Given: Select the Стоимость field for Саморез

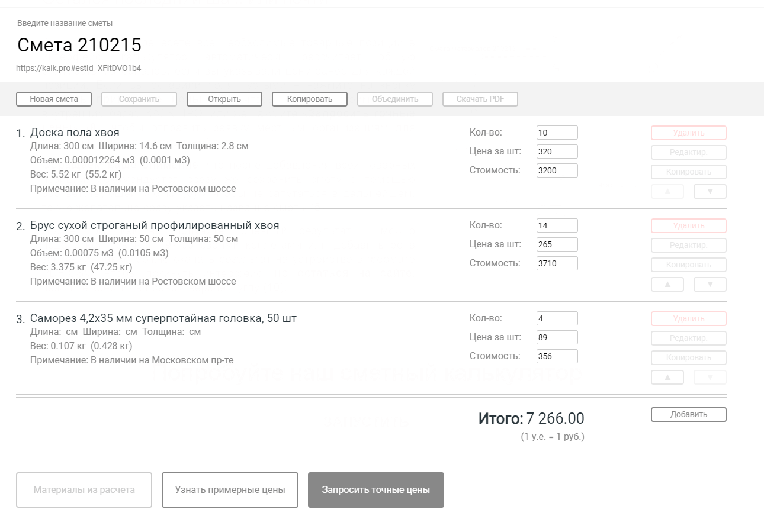Looking at the screenshot, I should 557,357.
